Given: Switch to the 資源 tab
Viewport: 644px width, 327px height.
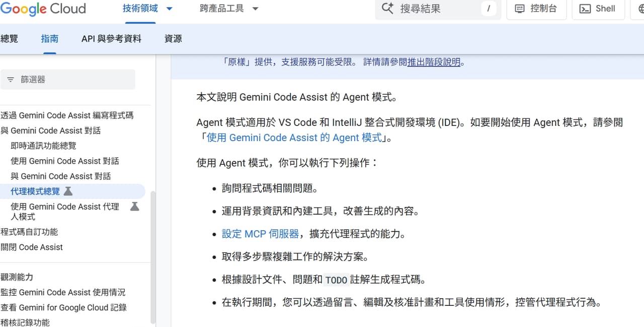Looking at the screenshot, I should coord(173,39).
